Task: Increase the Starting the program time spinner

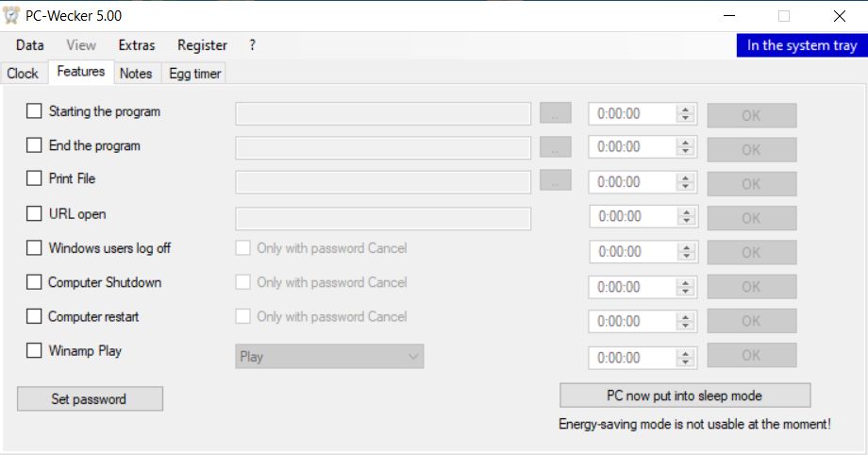Action: click(686, 110)
